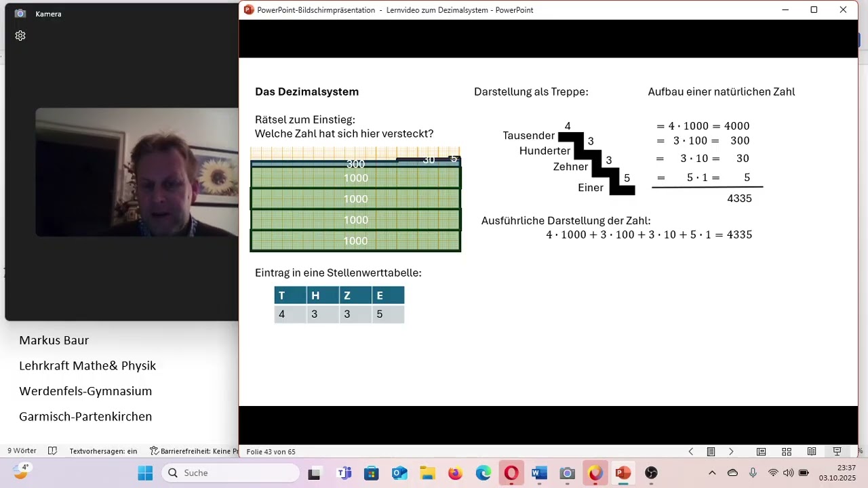Switch to Camera app on taskbar
868x488 pixels.
(x=567, y=473)
